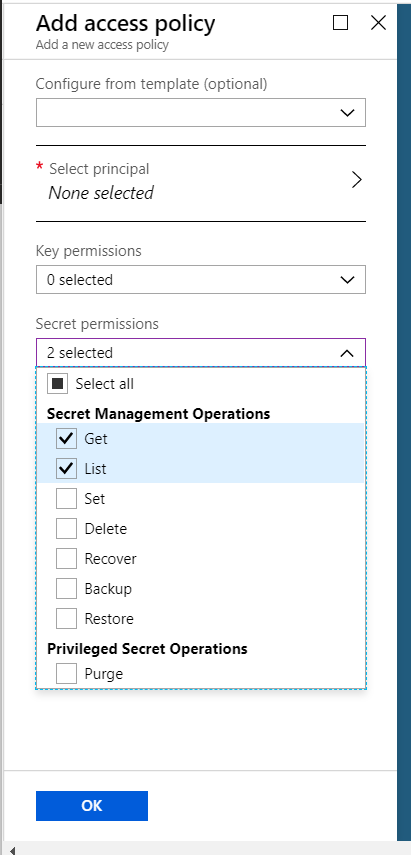Image resolution: width=411 pixels, height=855 pixels.
Task: Expand the Key permissions dropdown
Action: click(x=201, y=280)
